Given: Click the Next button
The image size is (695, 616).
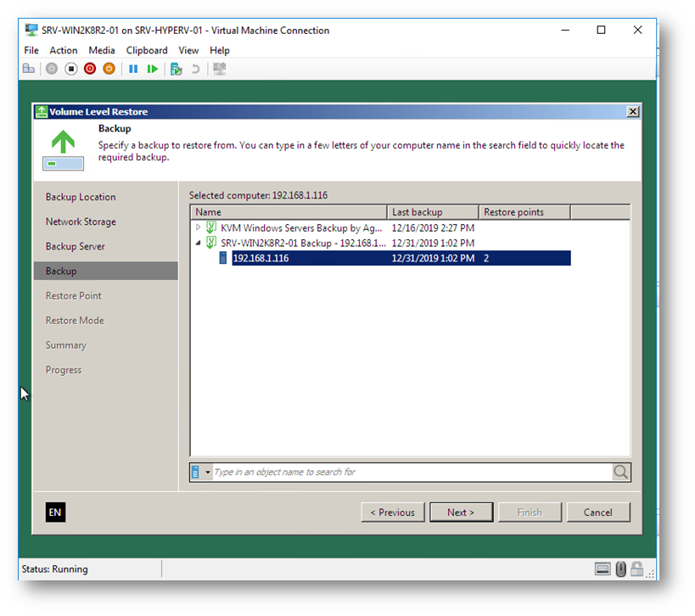Looking at the screenshot, I should pyautogui.click(x=461, y=512).
